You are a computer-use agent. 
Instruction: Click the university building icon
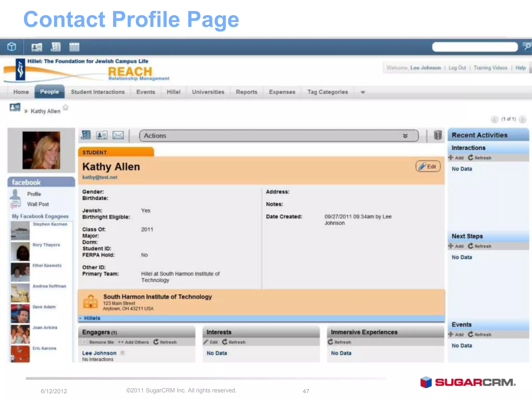[90, 302]
